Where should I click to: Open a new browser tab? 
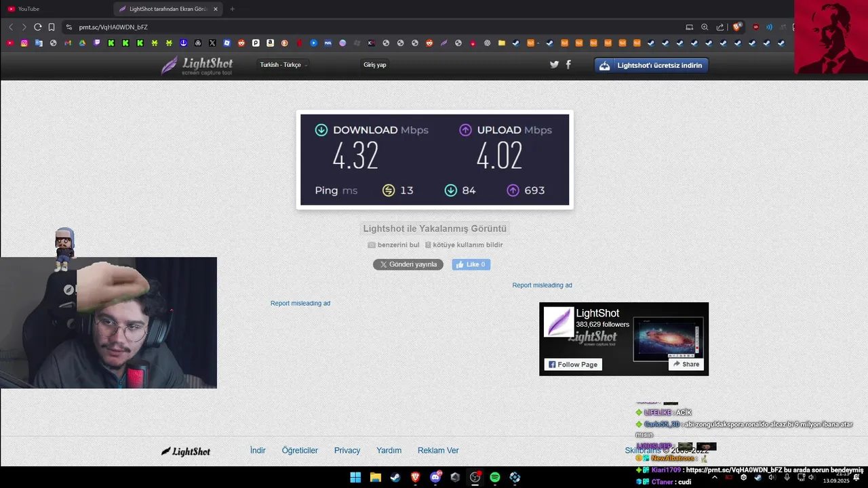point(232,9)
